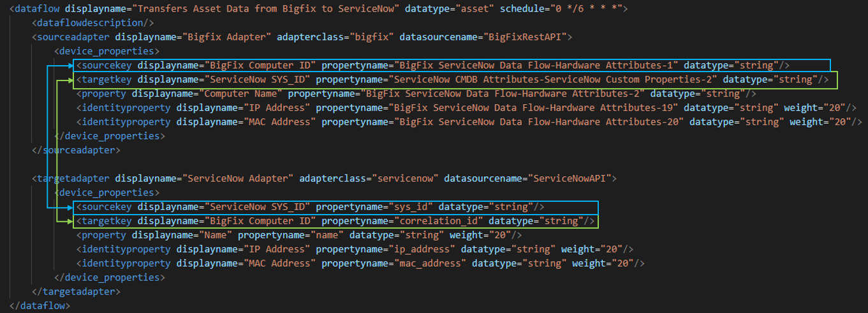Viewport: 868px width, 313px height.
Task: Click the opening dataflow tag name
Action: click(37, 9)
